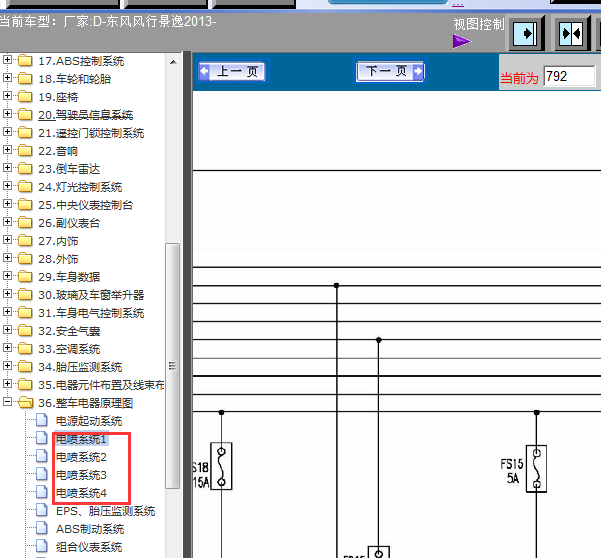The height and width of the screenshot is (558, 601).
Task: Expand the 29.车身数据 folder
Action: click(7, 276)
